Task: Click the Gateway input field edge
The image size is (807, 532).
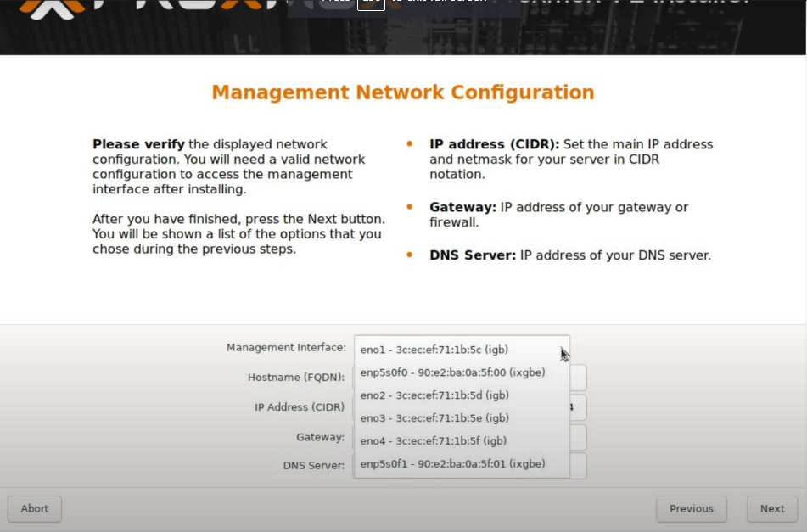Action: coord(578,437)
